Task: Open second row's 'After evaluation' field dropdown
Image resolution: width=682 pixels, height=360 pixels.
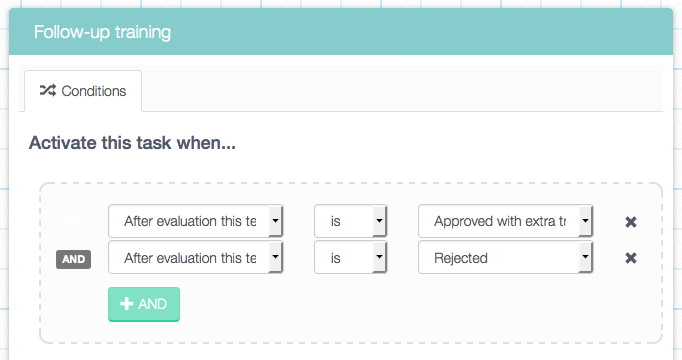Action: coord(196,258)
